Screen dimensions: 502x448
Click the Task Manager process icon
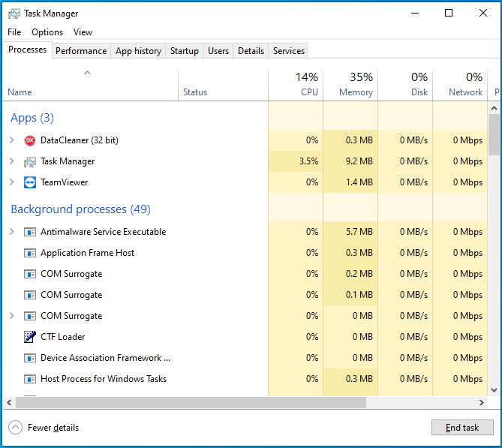(30, 161)
